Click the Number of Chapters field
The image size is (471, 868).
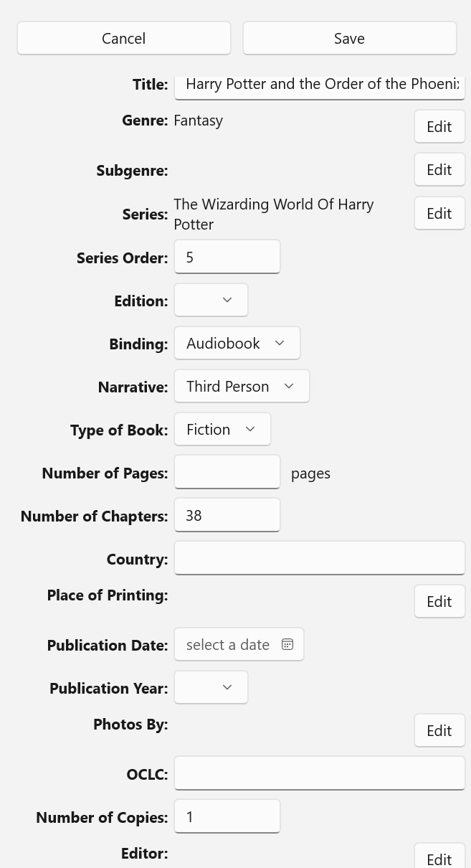coord(227,515)
